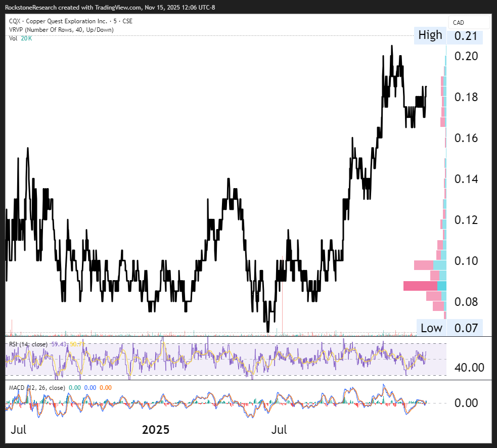Click the 0.12 price axis label
Screen dimensions: 497x448
466,220
